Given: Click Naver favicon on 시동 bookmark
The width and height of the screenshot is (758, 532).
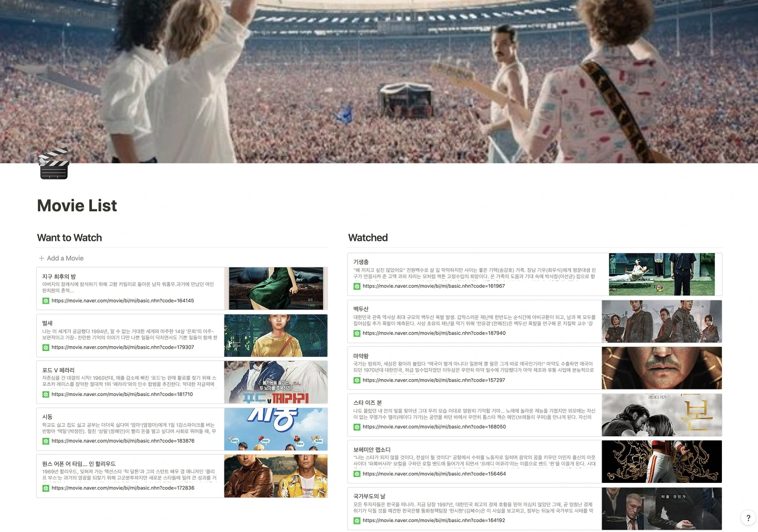Looking at the screenshot, I should 46,441.
